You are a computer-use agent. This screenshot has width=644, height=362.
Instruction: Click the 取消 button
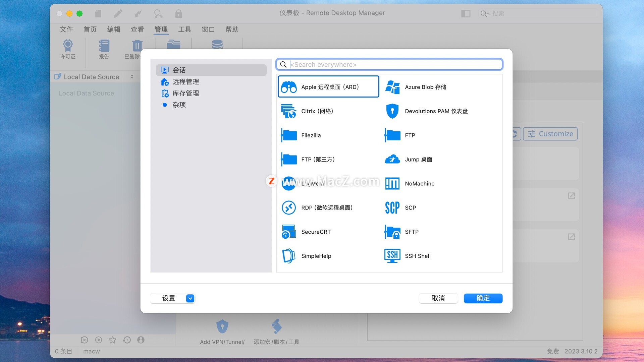point(438,298)
